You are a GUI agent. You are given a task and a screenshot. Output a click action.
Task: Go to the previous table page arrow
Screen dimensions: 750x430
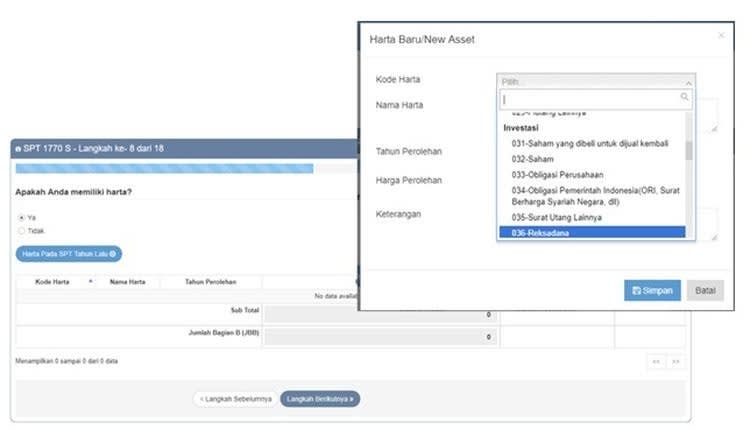pos(656,361)
